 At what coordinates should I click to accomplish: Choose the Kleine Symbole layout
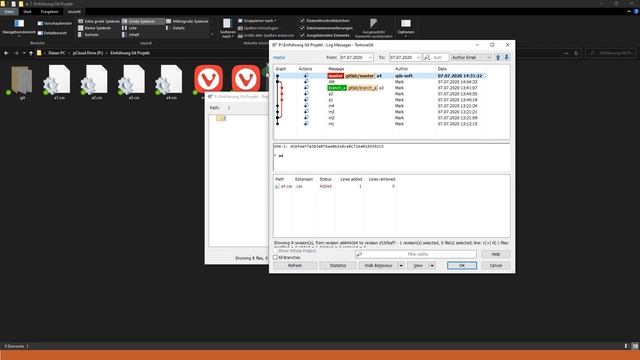94,28
